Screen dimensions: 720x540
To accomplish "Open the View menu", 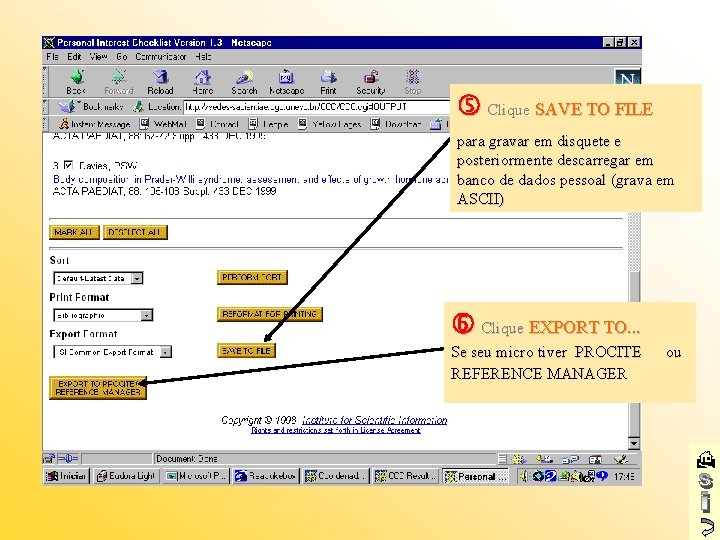I will [x=98, y=57].
